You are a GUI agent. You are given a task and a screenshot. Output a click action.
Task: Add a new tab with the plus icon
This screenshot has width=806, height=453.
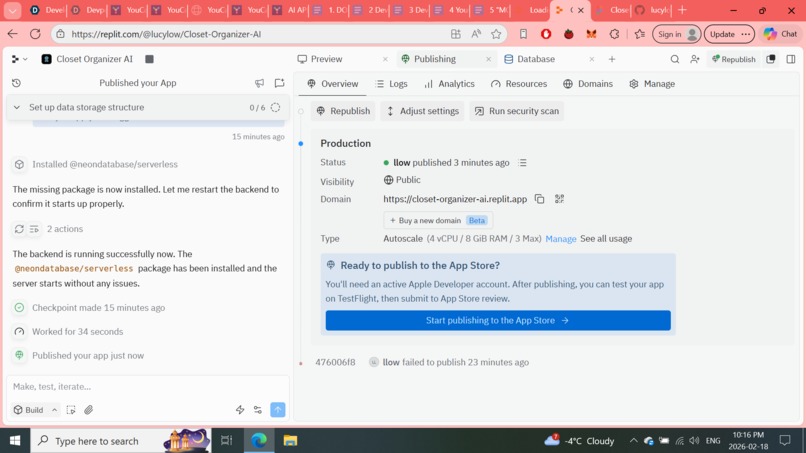coord(612,59)
